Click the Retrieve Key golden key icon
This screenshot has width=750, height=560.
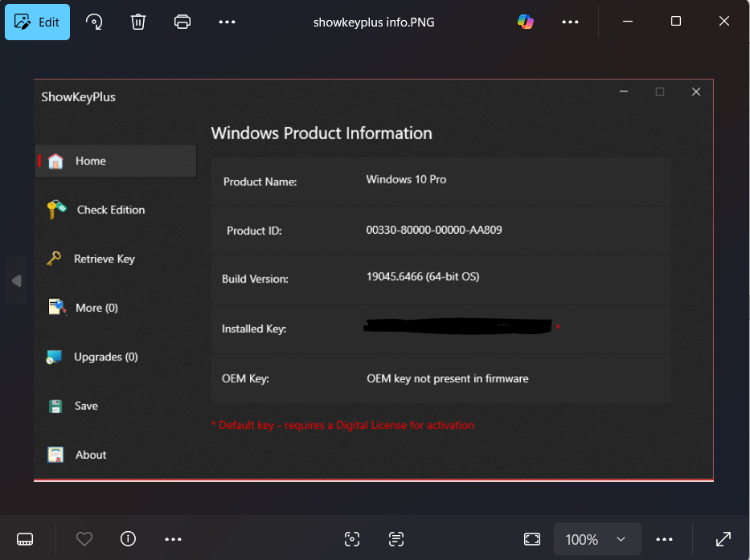54,259
